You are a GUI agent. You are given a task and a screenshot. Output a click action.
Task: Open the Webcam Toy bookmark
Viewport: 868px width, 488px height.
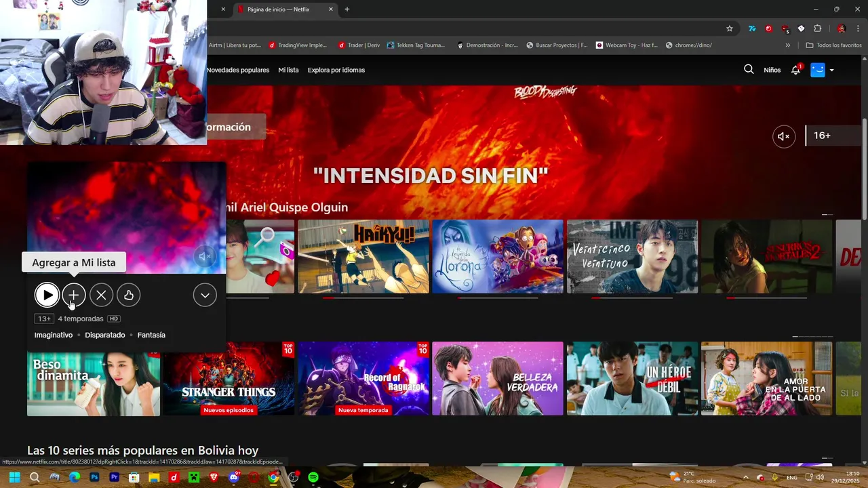coord(627,45)
